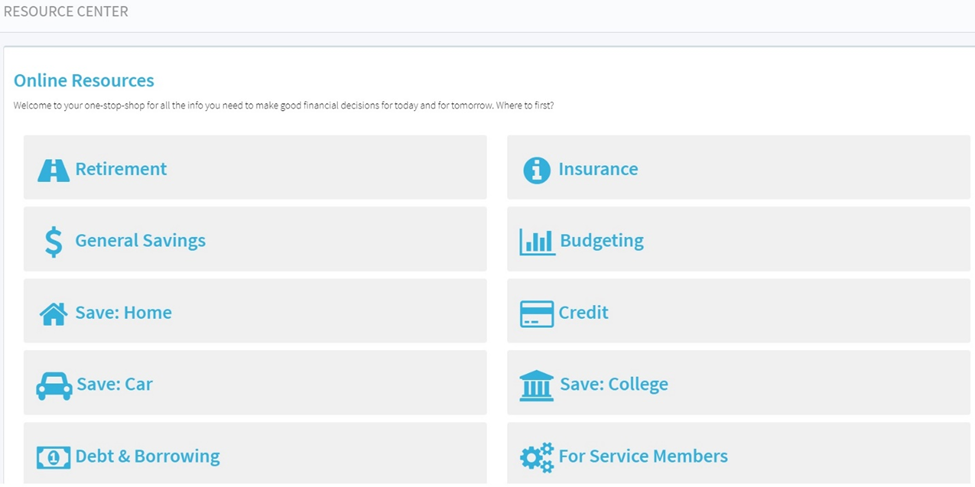This screenshot has height=487, width=975.
Task: Navigate to the Budgeting resources
Action: pyautogui.click(x=602, y=241)
